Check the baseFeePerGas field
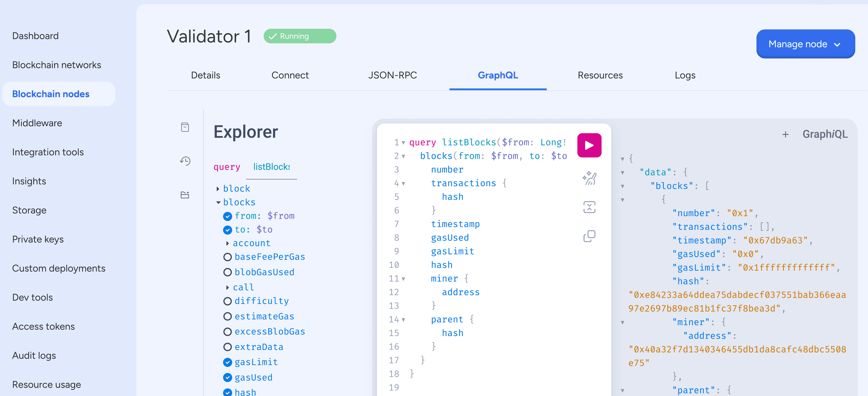 click(x=227, y=257)
